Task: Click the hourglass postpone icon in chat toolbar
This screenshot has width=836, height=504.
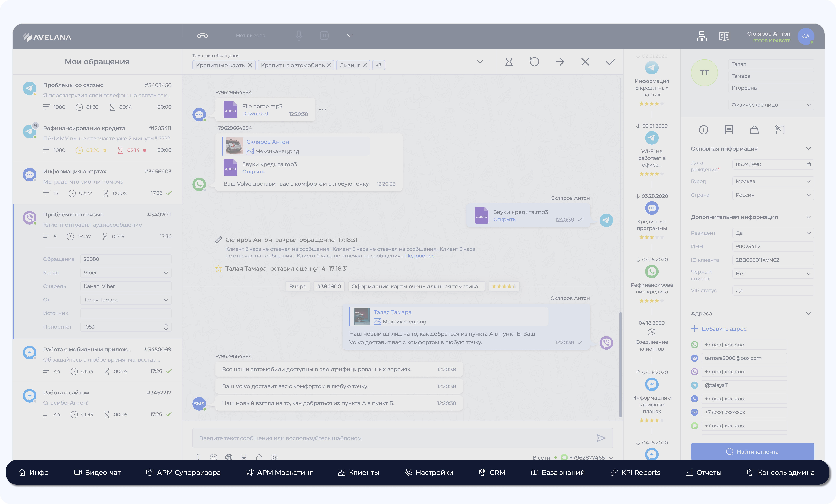Action: 509,62
